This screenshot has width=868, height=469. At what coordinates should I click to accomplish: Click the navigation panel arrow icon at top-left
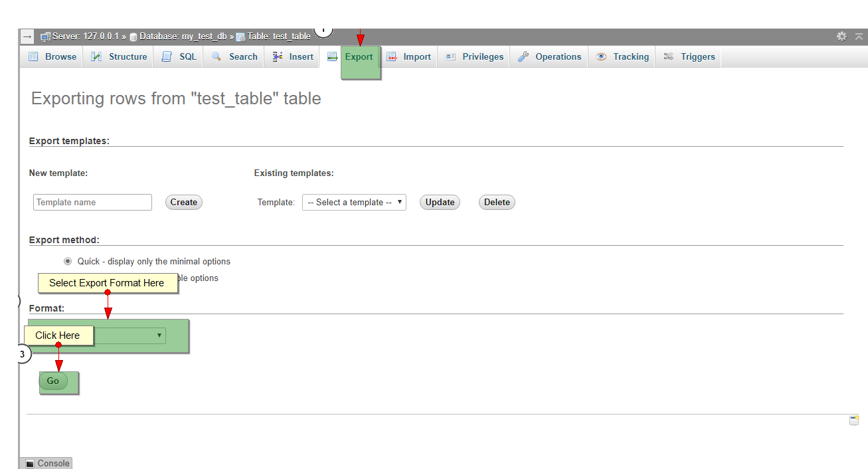(27, 37)
